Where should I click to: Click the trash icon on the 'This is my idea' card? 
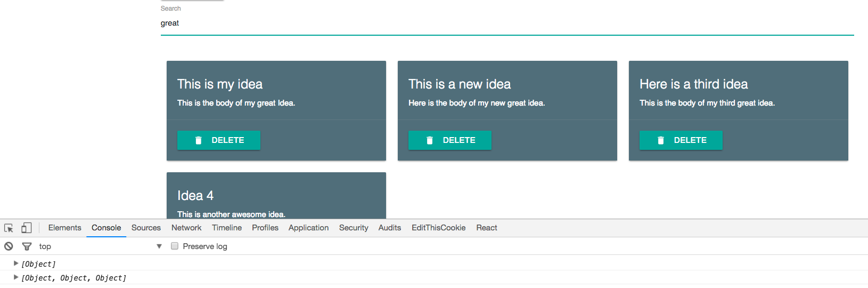[199, 140]
